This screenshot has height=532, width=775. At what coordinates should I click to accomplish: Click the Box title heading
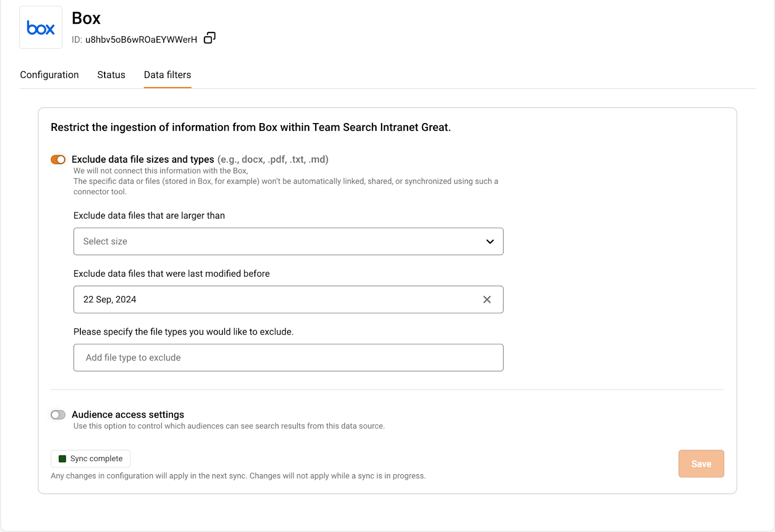(86, 18)
